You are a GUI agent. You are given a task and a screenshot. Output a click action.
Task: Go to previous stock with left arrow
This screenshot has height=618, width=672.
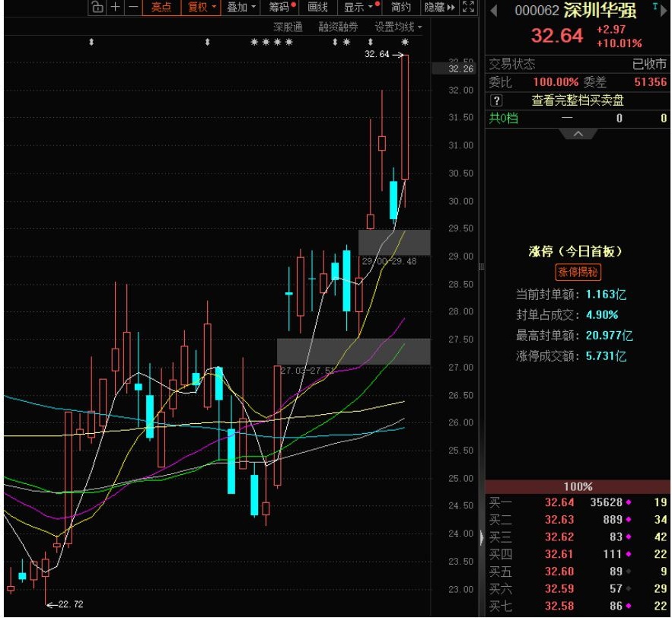(x=494, y=11)
